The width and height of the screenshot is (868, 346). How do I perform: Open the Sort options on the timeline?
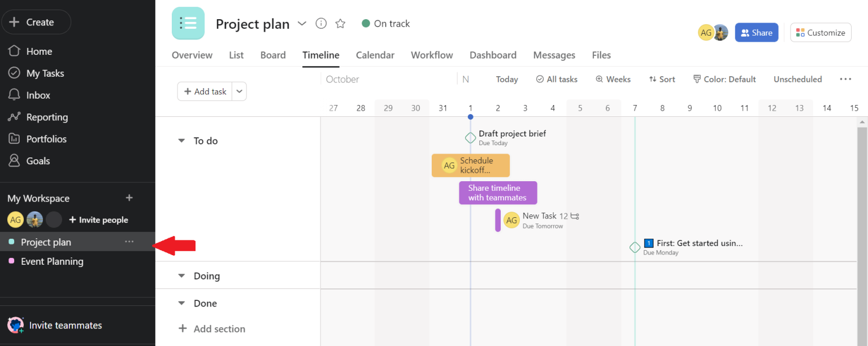[x=661, y=79]
